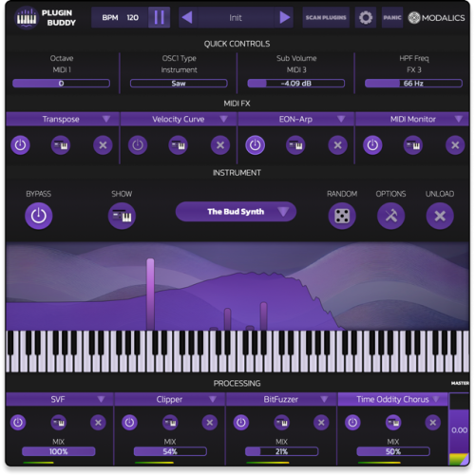The height and width of the screenshot is (476, 475).
Task: Remove the SVF processing effect
Action: click(98, 423)
